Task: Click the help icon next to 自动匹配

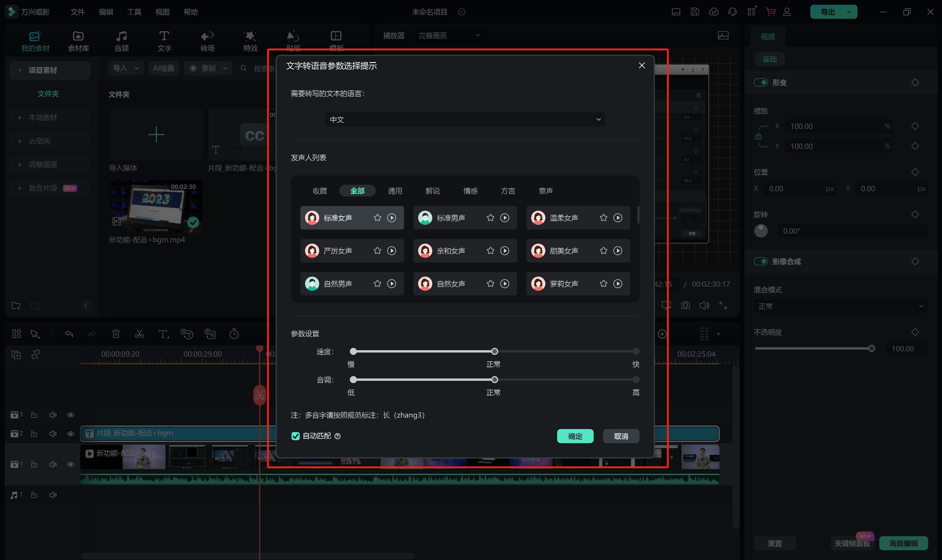Action: point(338,436)
